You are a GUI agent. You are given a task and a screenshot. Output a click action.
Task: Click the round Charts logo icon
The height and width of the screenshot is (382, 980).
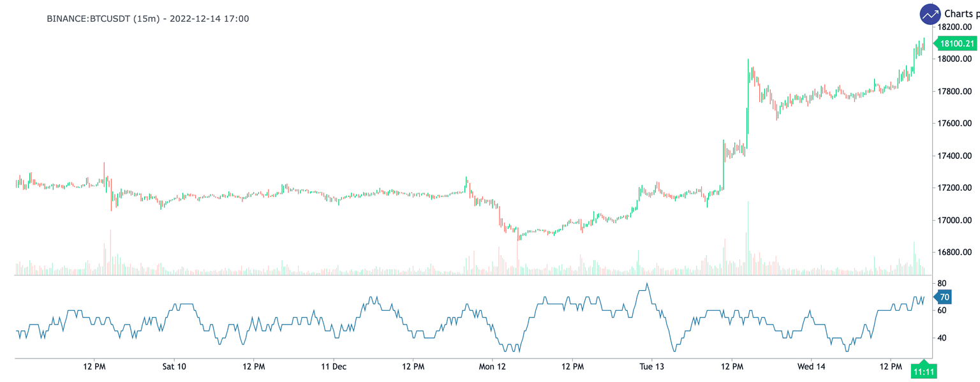coord(930,14)
